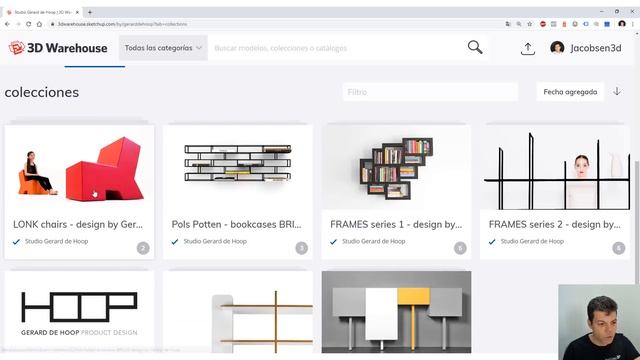Click the item count badge on Pols Potten

[302, 248]
